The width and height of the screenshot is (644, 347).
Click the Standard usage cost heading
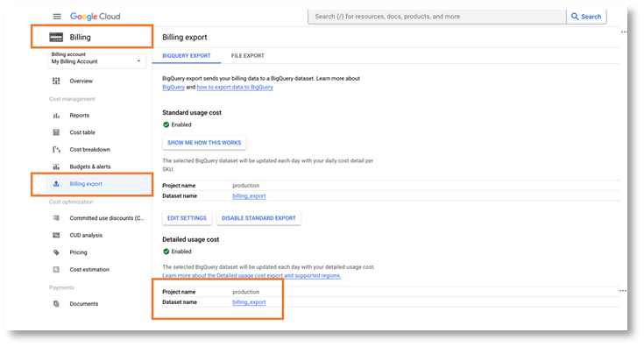(x=192, y=112)
